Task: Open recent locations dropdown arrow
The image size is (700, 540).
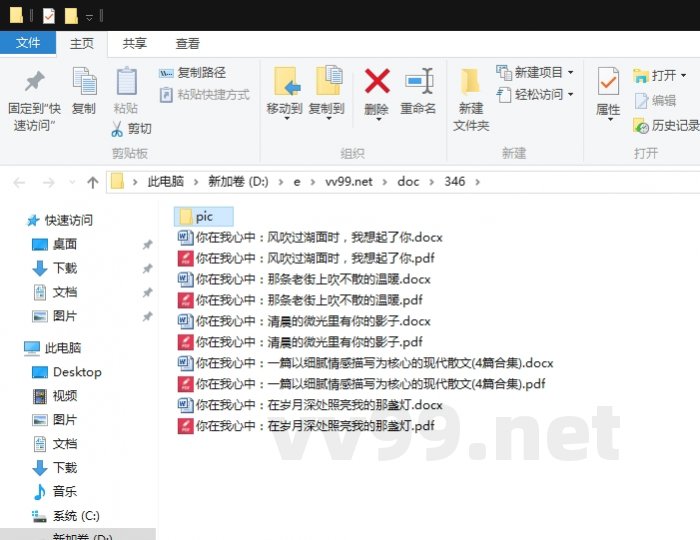Action: [x=72, y=183]
